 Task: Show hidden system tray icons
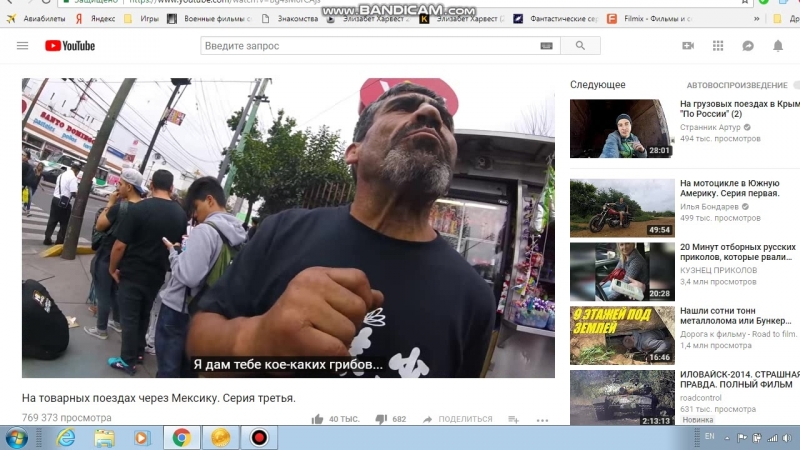click(727, 438)
